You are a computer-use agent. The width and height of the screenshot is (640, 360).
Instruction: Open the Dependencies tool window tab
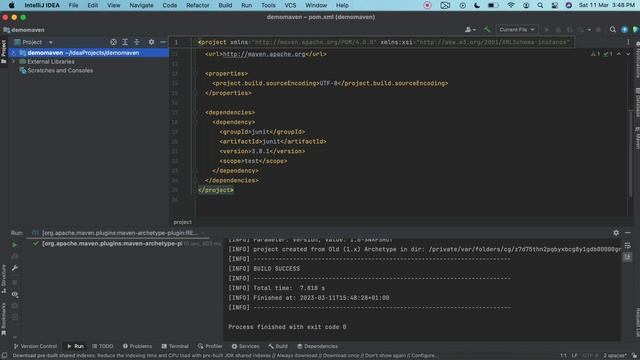coord(317,346)
